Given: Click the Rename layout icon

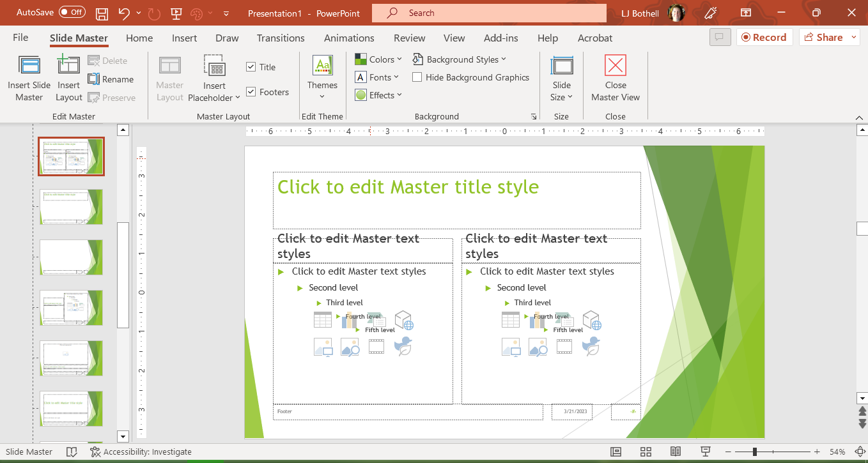Looking at the screenshot, I should point(93,79).
